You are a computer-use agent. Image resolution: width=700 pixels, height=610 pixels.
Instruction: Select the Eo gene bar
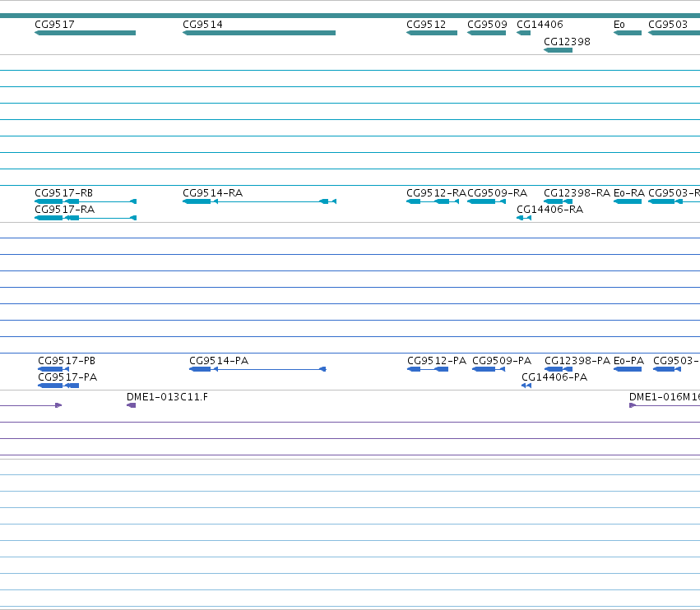pyautogui.click(x=628, y=33)
